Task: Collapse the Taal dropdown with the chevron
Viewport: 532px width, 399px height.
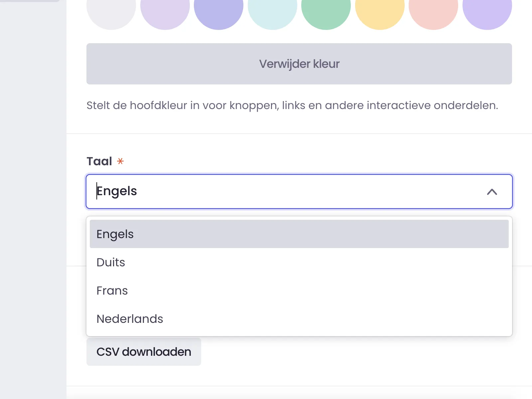Action: click(x=492, y=192)
